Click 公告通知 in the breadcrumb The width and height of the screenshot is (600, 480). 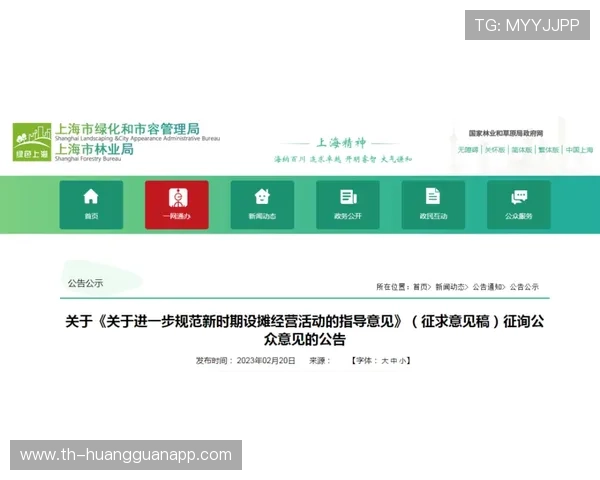(487, 287)
